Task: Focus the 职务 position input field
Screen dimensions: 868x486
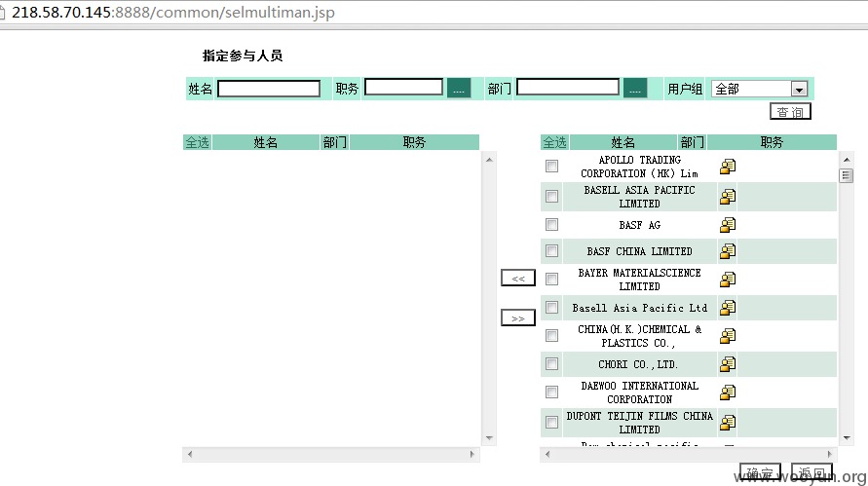Action: click(404, 87)
